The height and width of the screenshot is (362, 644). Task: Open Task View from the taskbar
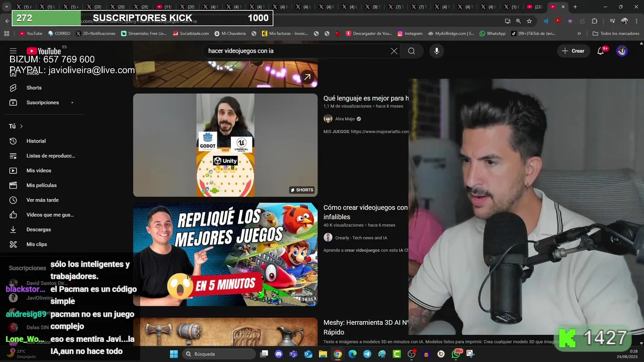(264, 354)
